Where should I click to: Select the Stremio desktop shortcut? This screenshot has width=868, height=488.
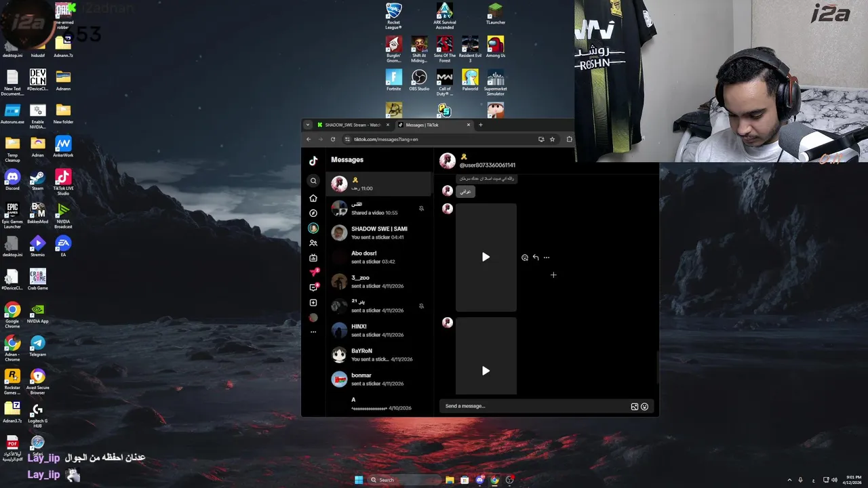click(x=37, y=247)
